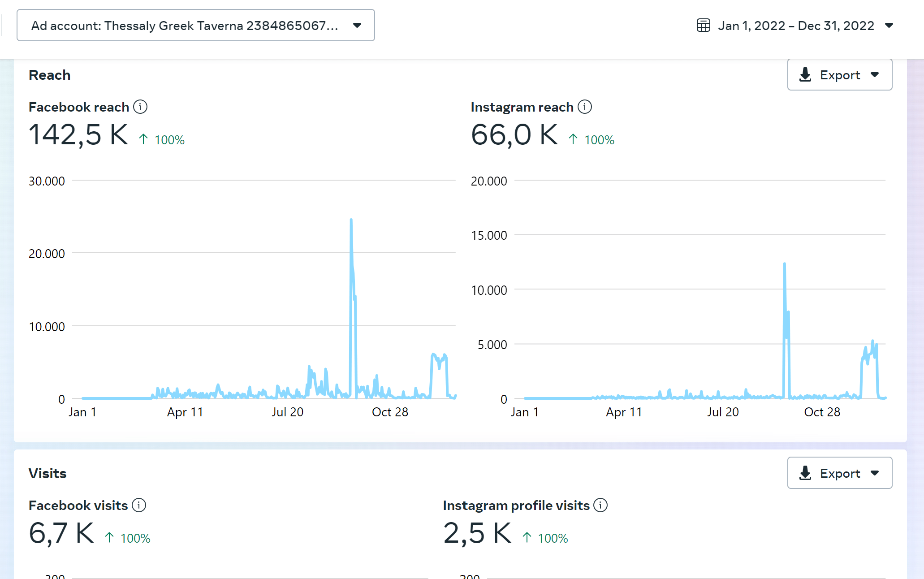Click the calendar icon by date range
This screenshot has height=579, width=924.
click(x=703, y=25)
